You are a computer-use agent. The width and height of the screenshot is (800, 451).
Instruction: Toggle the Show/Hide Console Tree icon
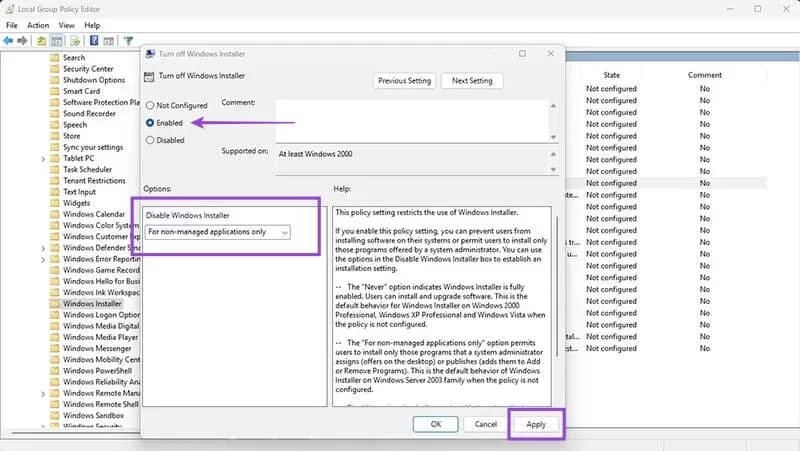click(x=57, y=41)
